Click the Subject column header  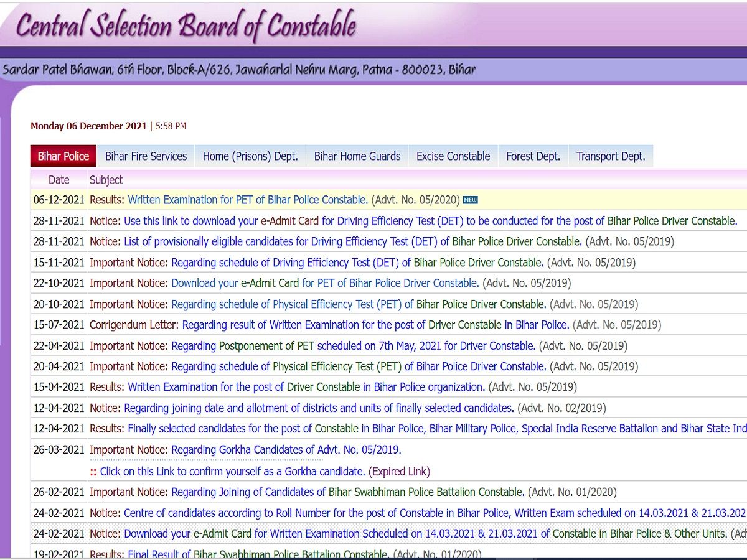(x=106, y=180)
